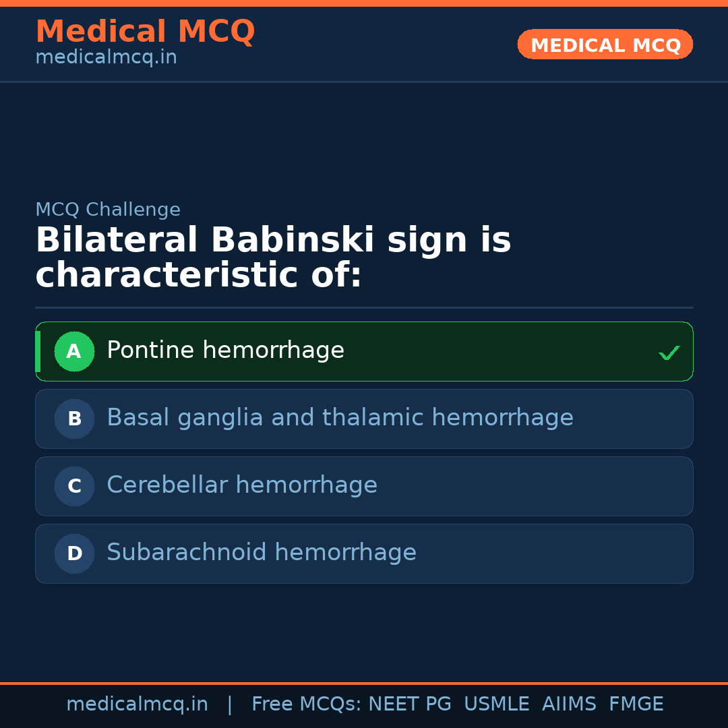Click the green left accent bar on option A
The width and height of the screenshot is (728, 728).
coord(38,351)
